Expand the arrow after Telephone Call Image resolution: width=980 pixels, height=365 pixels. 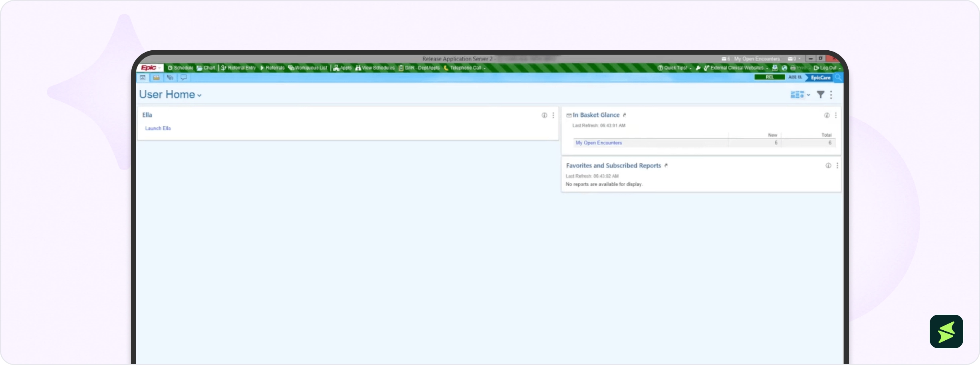click(x=484, y=68)
